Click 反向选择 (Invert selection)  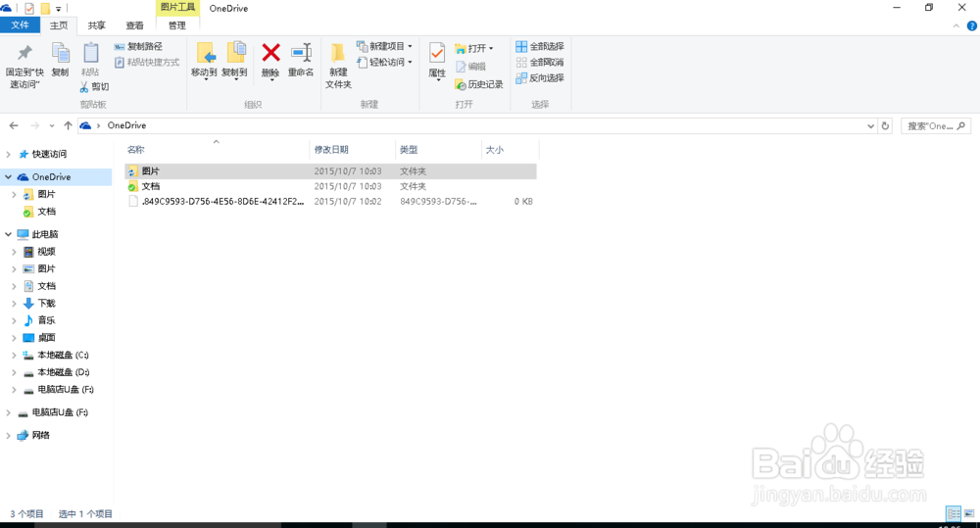540,78
